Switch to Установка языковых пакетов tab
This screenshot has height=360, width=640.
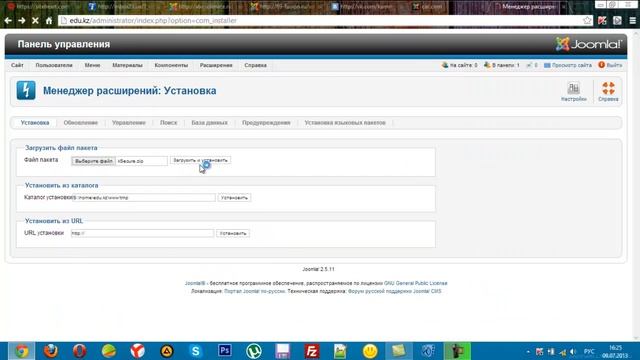[345, 123]
